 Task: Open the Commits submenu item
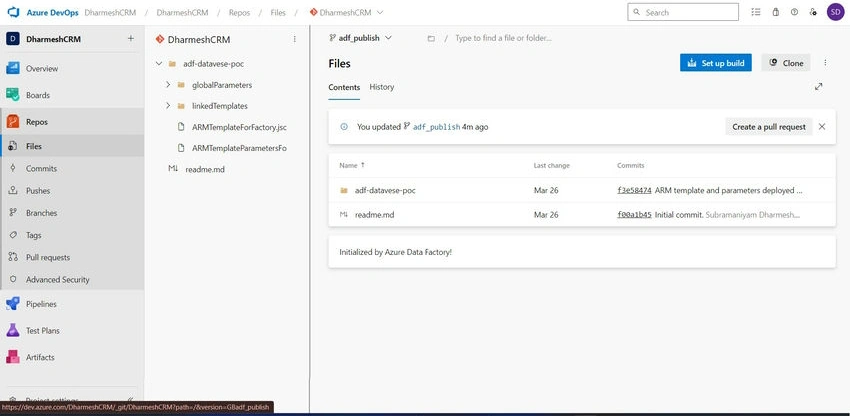pos(72,168)
